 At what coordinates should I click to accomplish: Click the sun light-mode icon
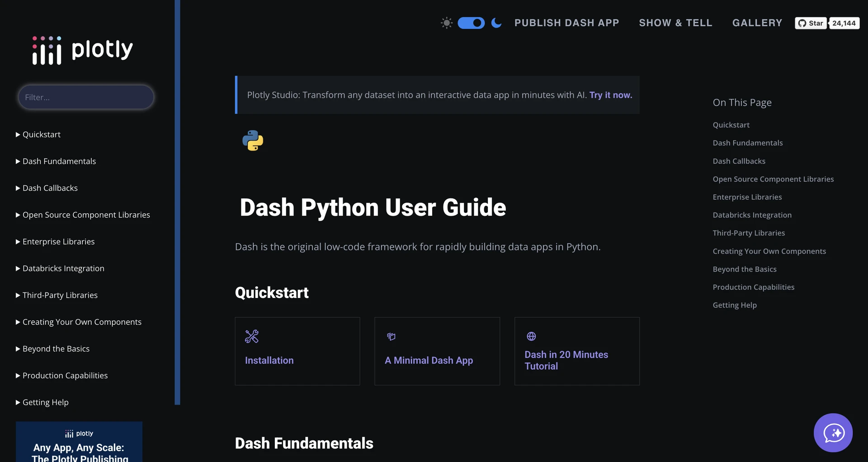click(446, 23)
